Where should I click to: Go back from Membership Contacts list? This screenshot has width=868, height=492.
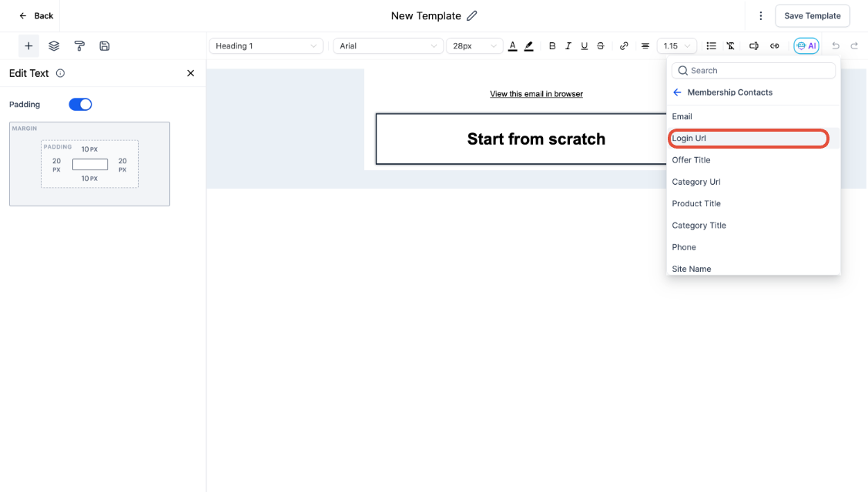coord(677,92)
